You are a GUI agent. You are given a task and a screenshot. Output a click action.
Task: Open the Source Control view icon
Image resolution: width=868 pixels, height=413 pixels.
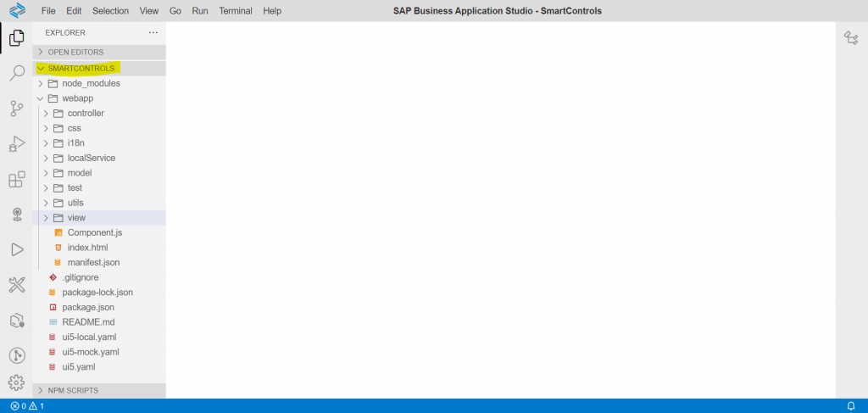tap(17, 109)
